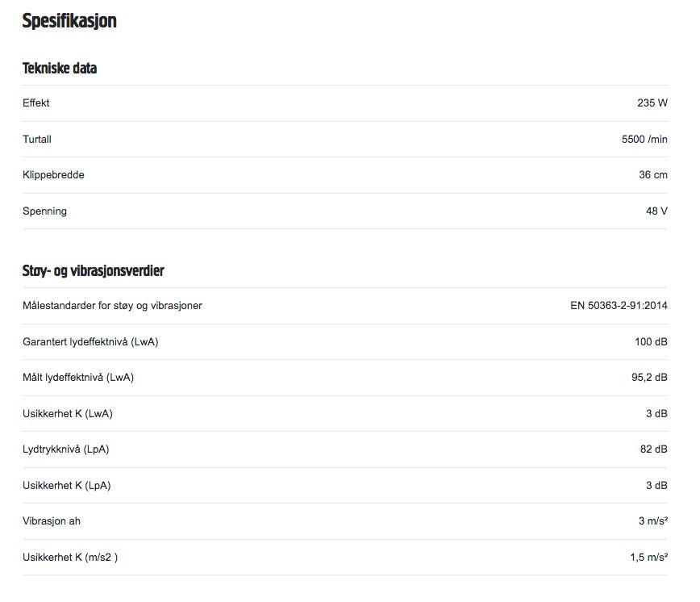Select the 48 V value
The height and width of the screenshot is (602, 700).
point(656,211)
